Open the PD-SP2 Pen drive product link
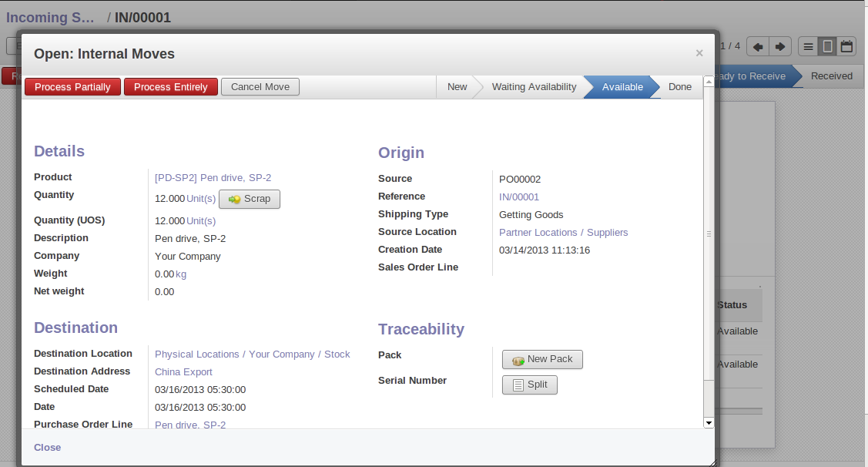The width and height of the screenshot is (868, 467). (213, 177)
